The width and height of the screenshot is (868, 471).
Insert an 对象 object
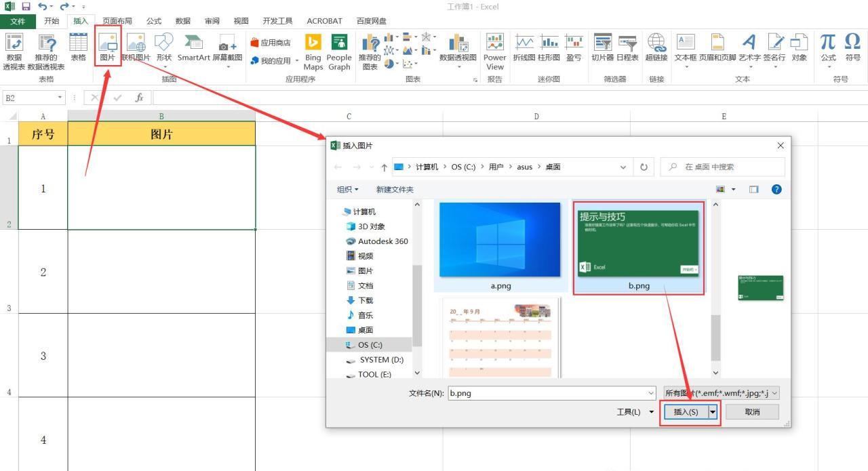click(800, 47)
